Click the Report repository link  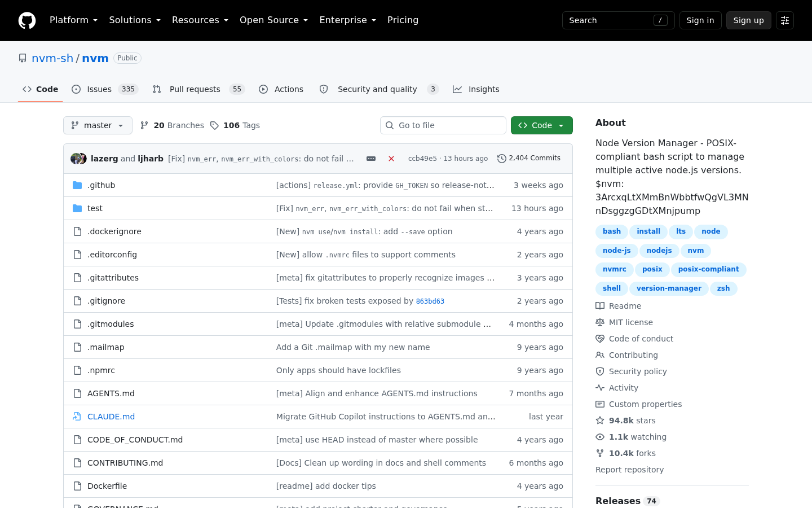coord(629,470)
